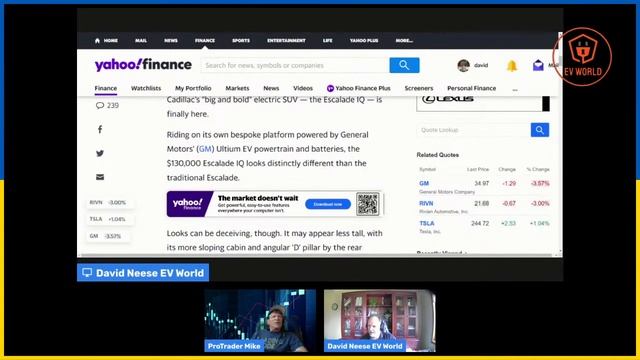Open RIVN symbol in Related Quotes
Screen dimensions: 640x360
pos(426,203)
